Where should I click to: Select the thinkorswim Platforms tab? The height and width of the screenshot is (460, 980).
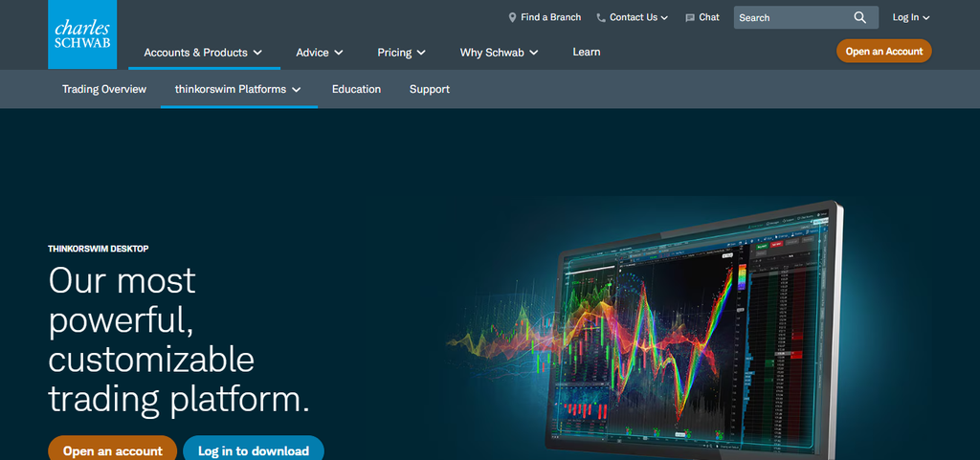(x=238, y=89)
